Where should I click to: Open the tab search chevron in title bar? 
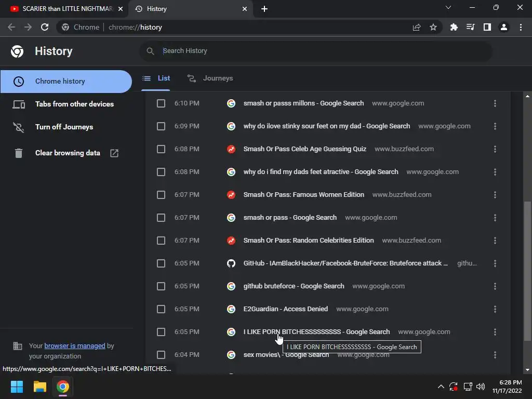point(448,7)
